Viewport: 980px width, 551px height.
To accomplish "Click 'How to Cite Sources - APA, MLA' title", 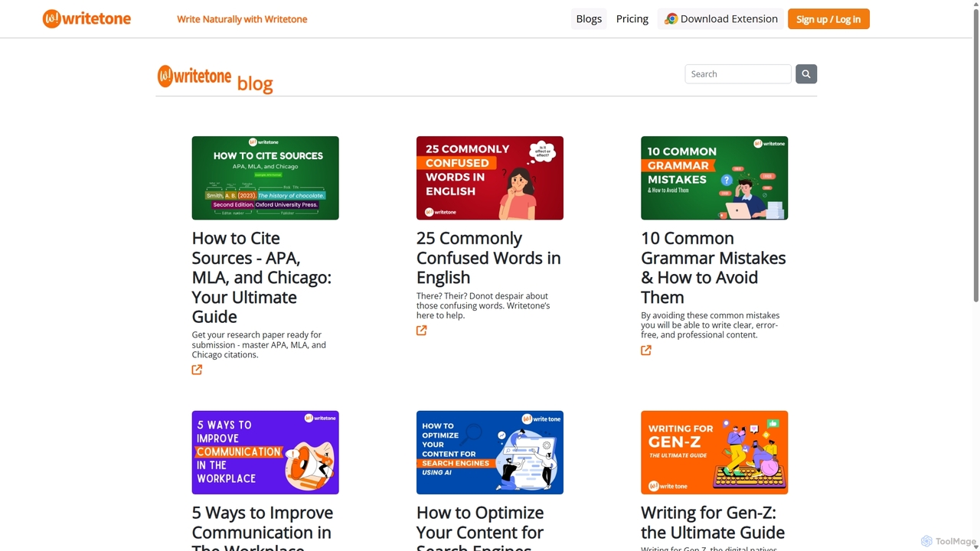I will coord(262,277).
